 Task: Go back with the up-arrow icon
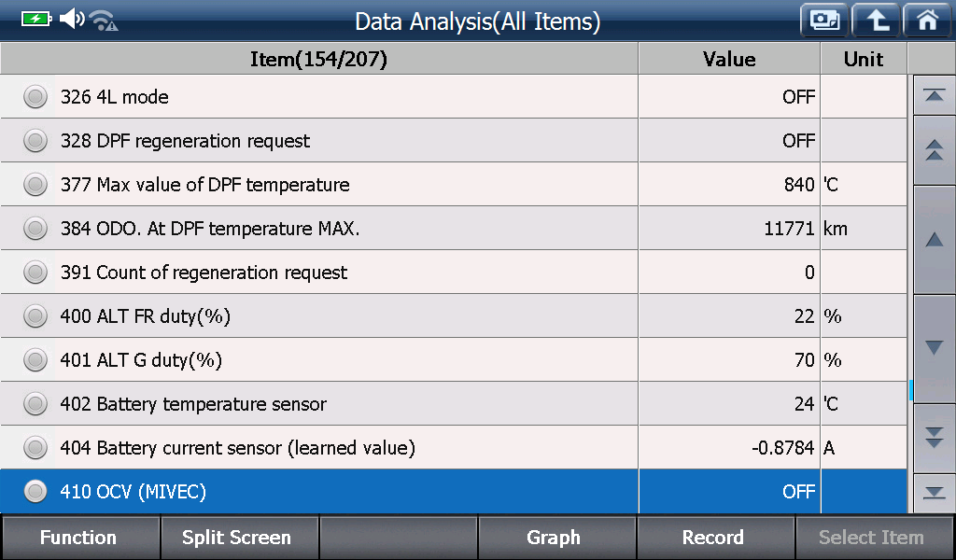(876, 21)
